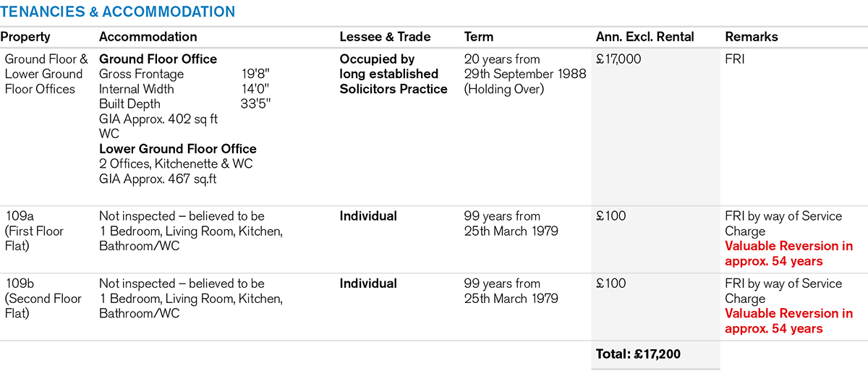
Task: Select the Total: £17,200 text
Action: tap(638, 354)
